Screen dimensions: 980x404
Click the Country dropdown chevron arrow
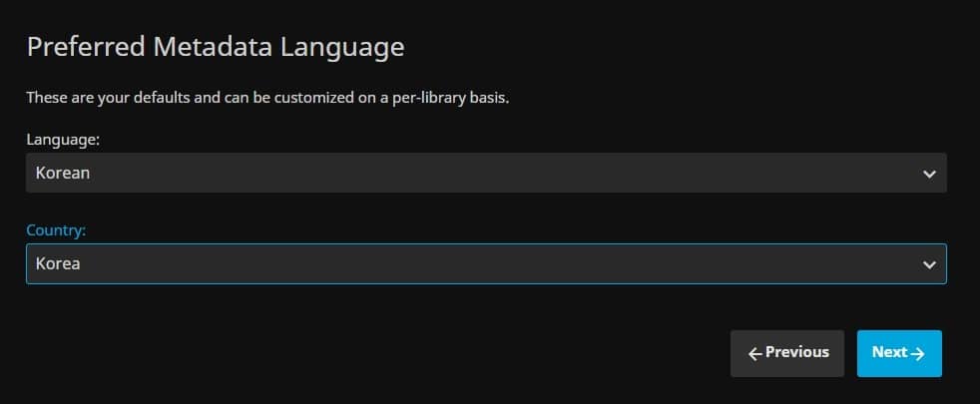(929, 264)
